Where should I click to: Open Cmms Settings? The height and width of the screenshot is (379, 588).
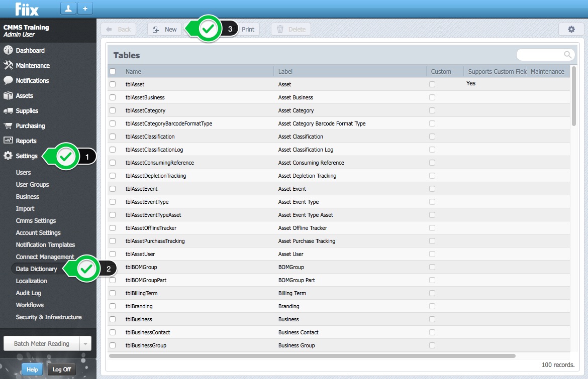(x=36, y=220)
